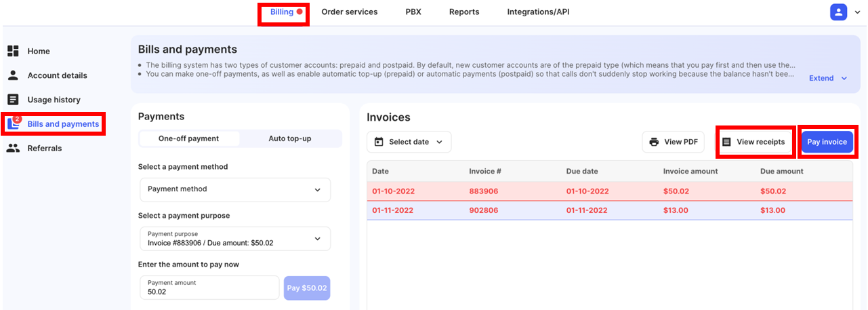Click the Usage history document icon
The width and height of the screenshot is (868, 310).
pos(13,100)
